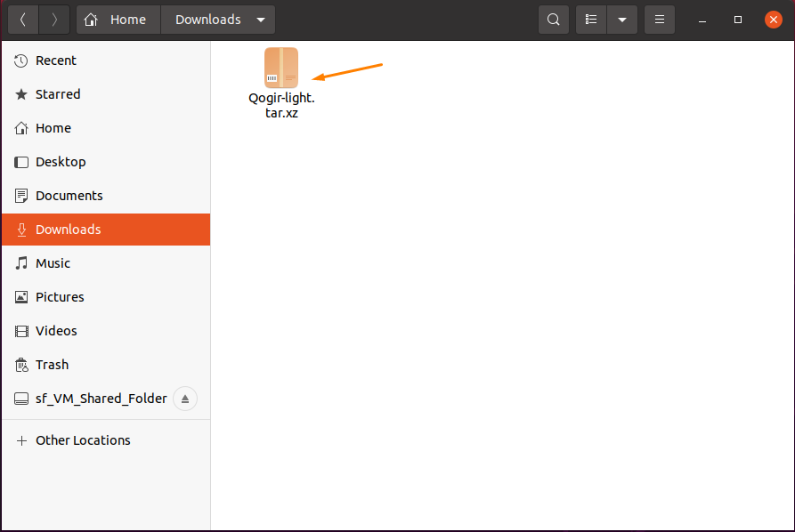Open the hamburger main menu
The image size is (795, 532).
click(x=660, y=20)
